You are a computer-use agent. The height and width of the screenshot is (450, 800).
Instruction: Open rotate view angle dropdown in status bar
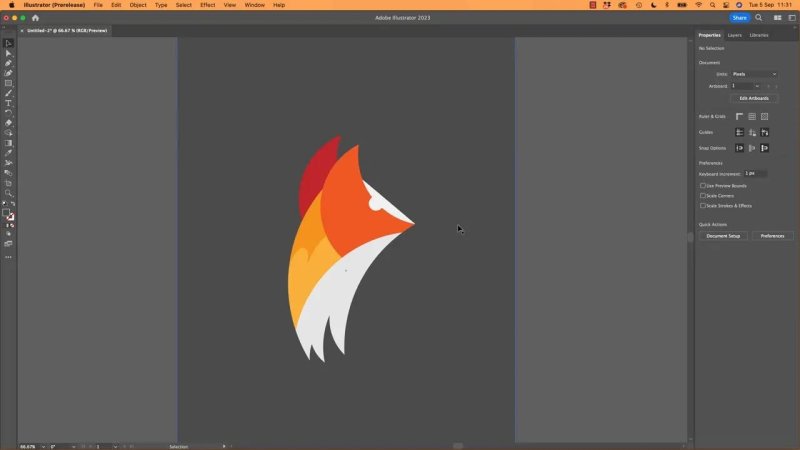pyautogui.click(x=73, y=446)
